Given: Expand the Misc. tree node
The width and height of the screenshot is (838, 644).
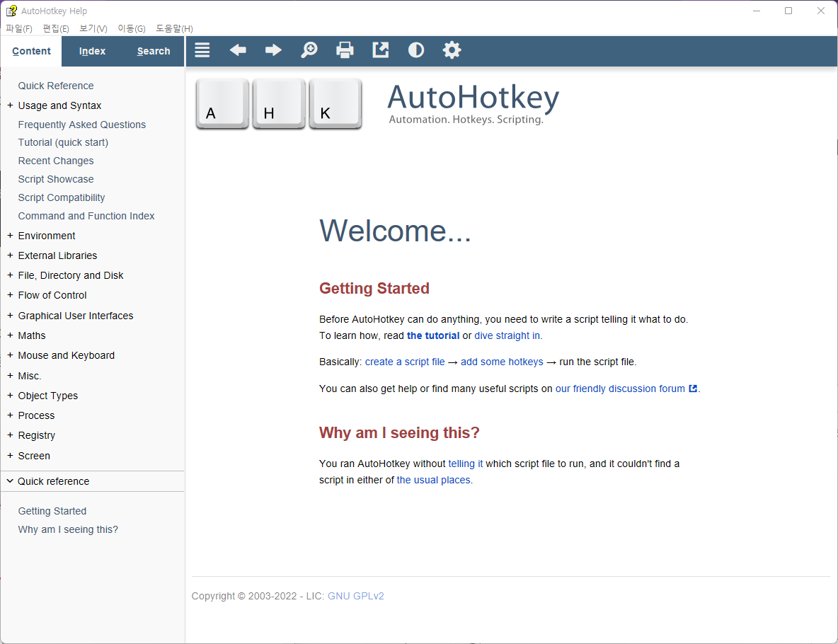Looking at the screenshot, I should click(x=10, y=376).
